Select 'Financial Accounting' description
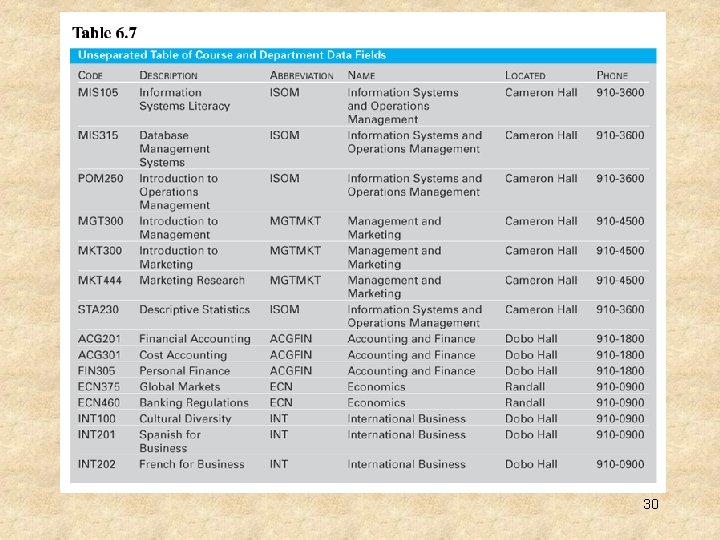Image resolution: width=720 pixels, height=540 pixels. pos(195,339)
